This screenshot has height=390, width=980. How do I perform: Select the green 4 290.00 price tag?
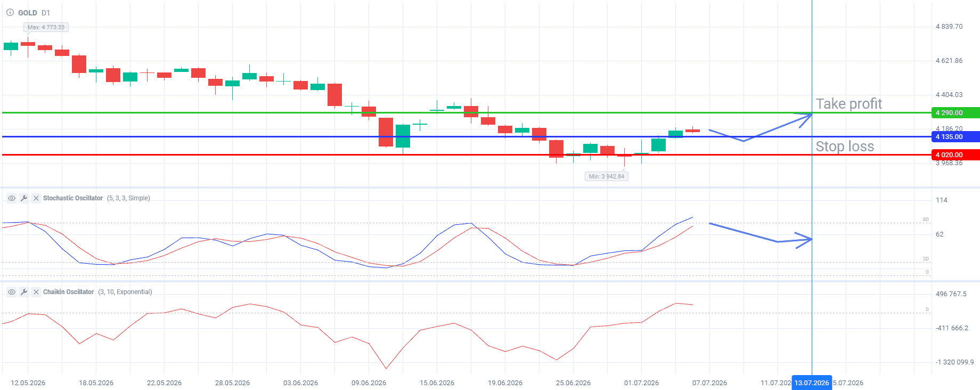956,113
